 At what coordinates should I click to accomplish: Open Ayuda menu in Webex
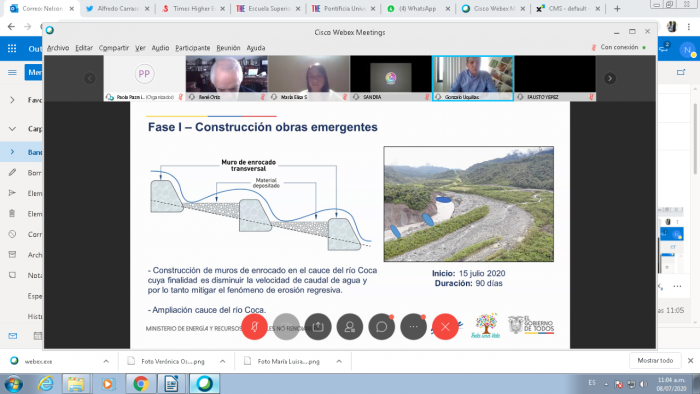(x=256, y=48)
